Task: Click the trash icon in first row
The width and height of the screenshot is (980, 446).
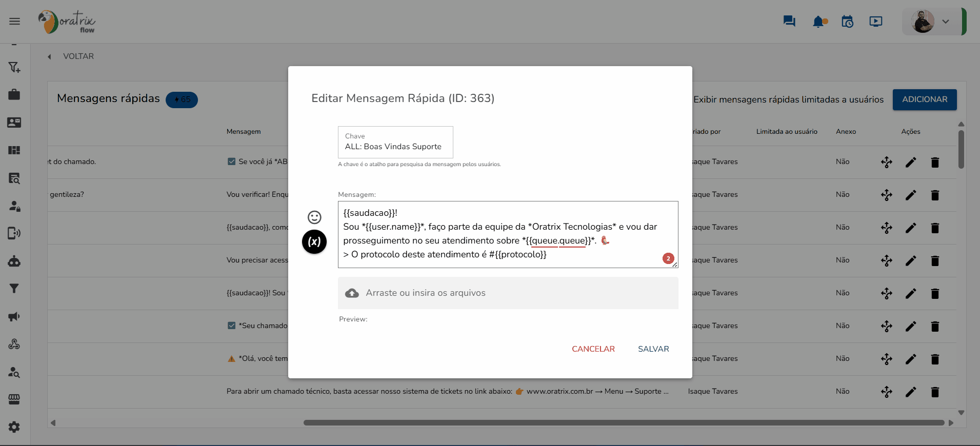Action: pos(935,163)
